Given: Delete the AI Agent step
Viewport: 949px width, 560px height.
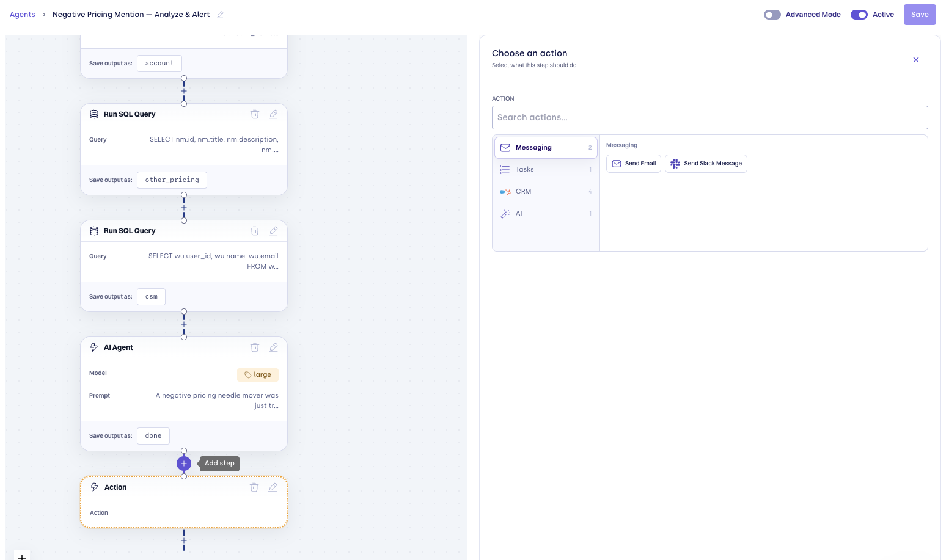Looking at the screenshot, I should pos(255,347).
